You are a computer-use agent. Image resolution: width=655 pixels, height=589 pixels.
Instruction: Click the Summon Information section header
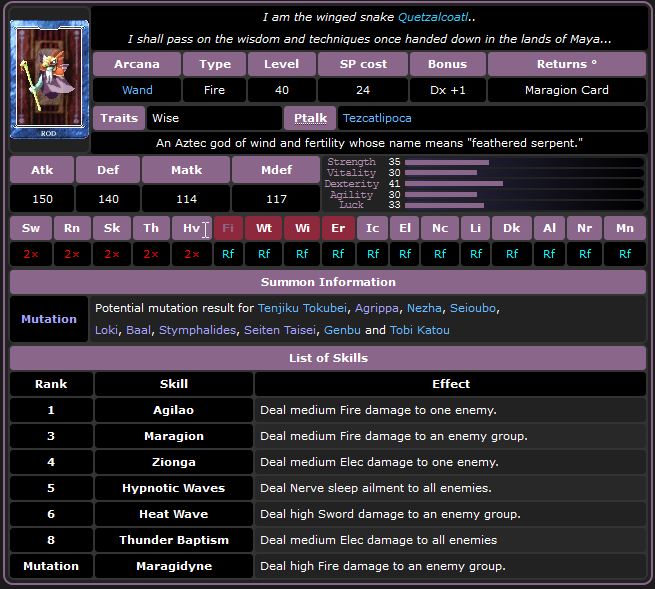tap(328, 282)
